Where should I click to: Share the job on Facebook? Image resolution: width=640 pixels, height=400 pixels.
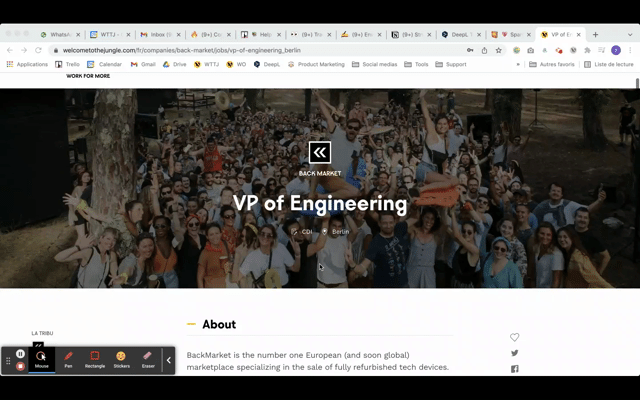pyautogui.click(x=515, y=369)
